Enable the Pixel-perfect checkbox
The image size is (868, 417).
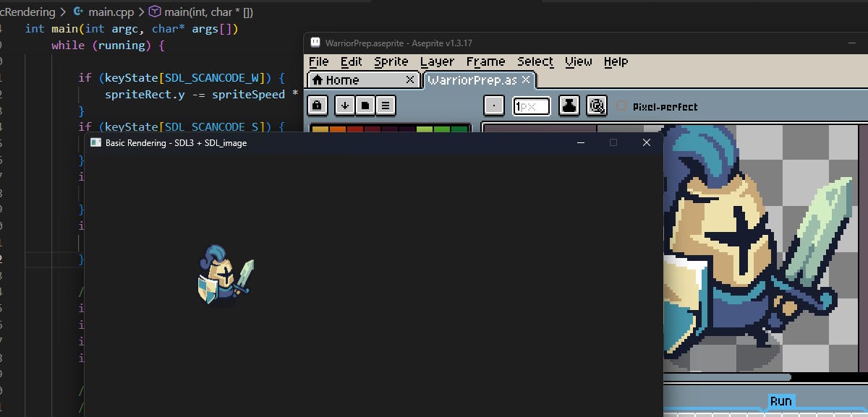[x=621, y=106]
